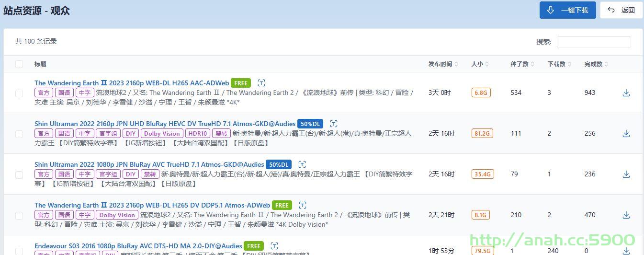Image resolution: width=644 pixels, height=255 pixels.
Task: Open Shin Ultraman 1080p JPN BluRay title link
Action: [x=149, y=164]
